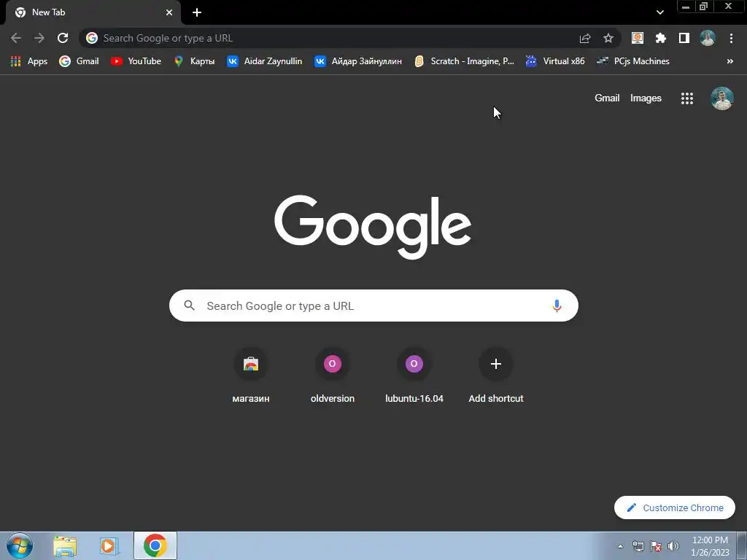Select the New Tab tab
Image resolution: width=747 pixels, height=560 pixels.
click(x=93, y=12)
